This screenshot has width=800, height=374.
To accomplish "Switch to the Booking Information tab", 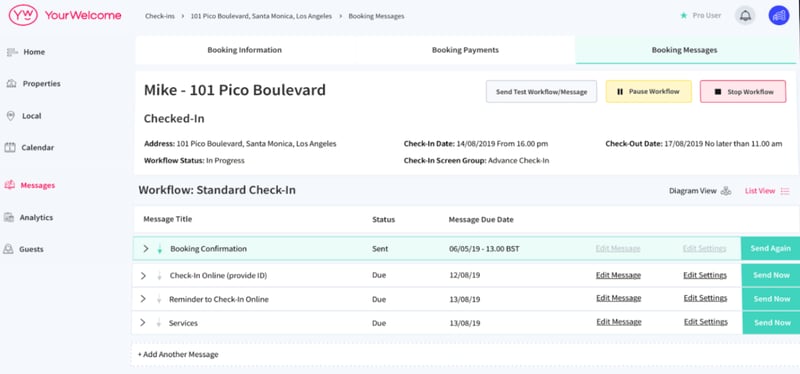I will point(244,50).
